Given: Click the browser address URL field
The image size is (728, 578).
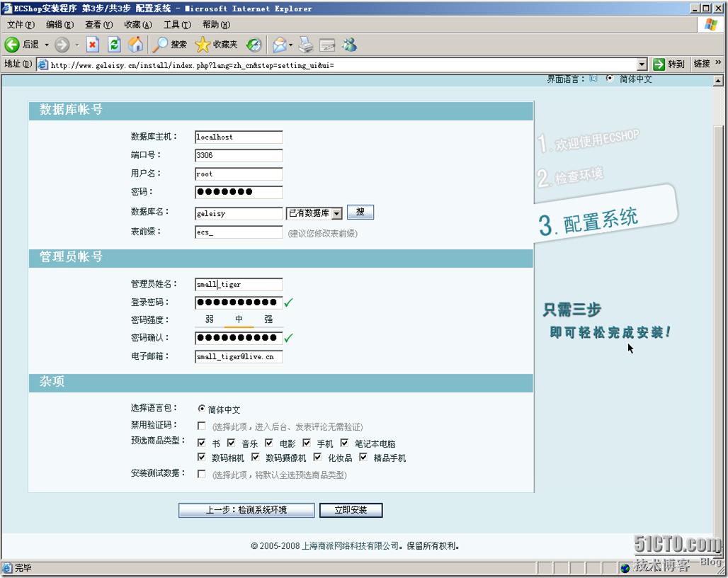Looking at the screenshot, I should pyautogui.click(x=343, y=64).
